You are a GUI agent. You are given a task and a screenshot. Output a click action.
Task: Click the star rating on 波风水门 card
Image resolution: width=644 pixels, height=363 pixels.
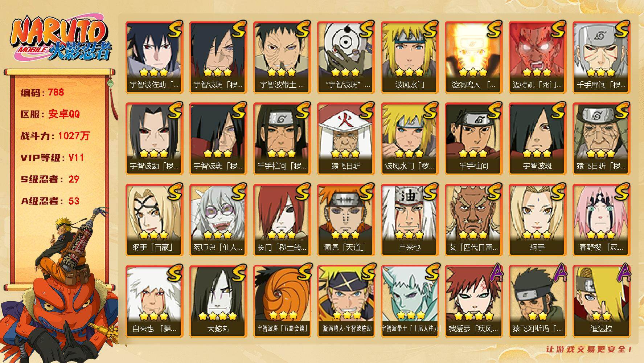(x=409, y=73)
